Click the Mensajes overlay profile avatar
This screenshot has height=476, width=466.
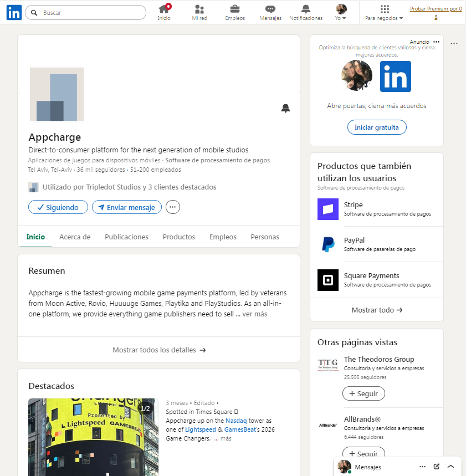coord(344,467)
